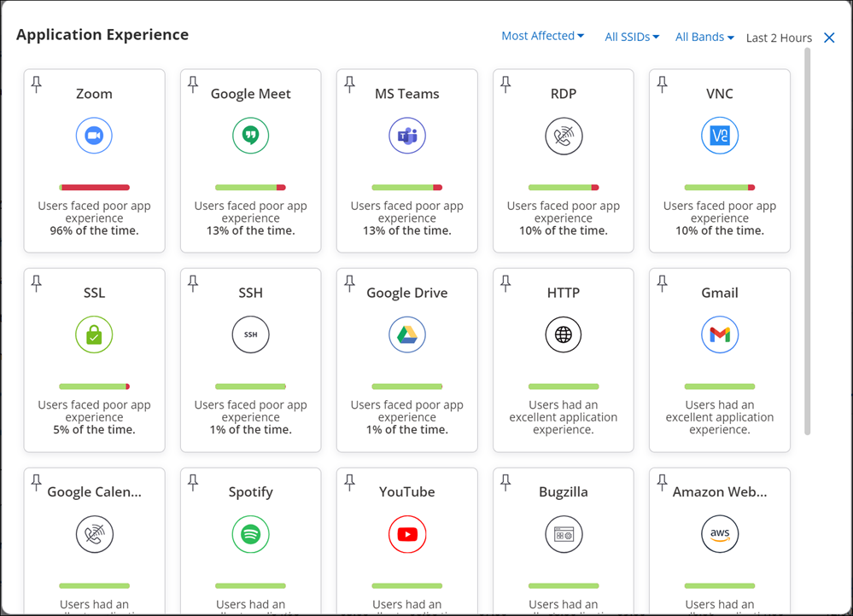Open the Most Affected sort dropdown
The width and height of the screenshot is (853, 616).
tap(543, 36)
